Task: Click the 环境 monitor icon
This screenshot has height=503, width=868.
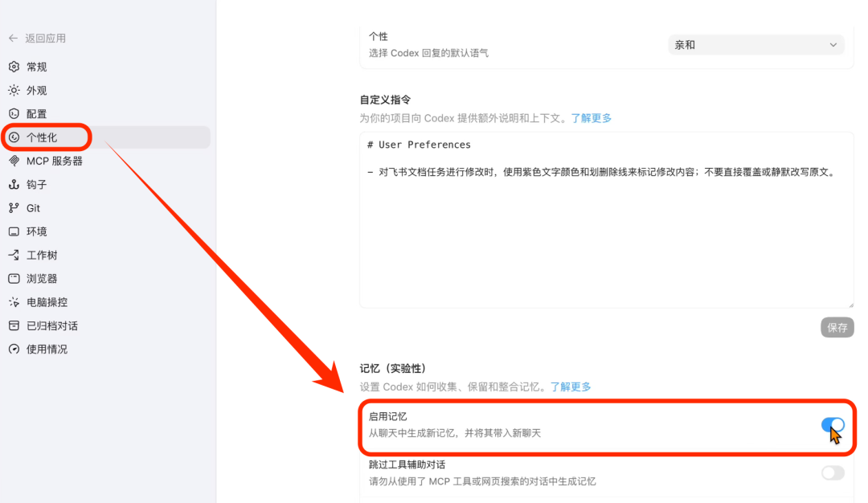Action: pyautogui.click(x=14, y=231)
